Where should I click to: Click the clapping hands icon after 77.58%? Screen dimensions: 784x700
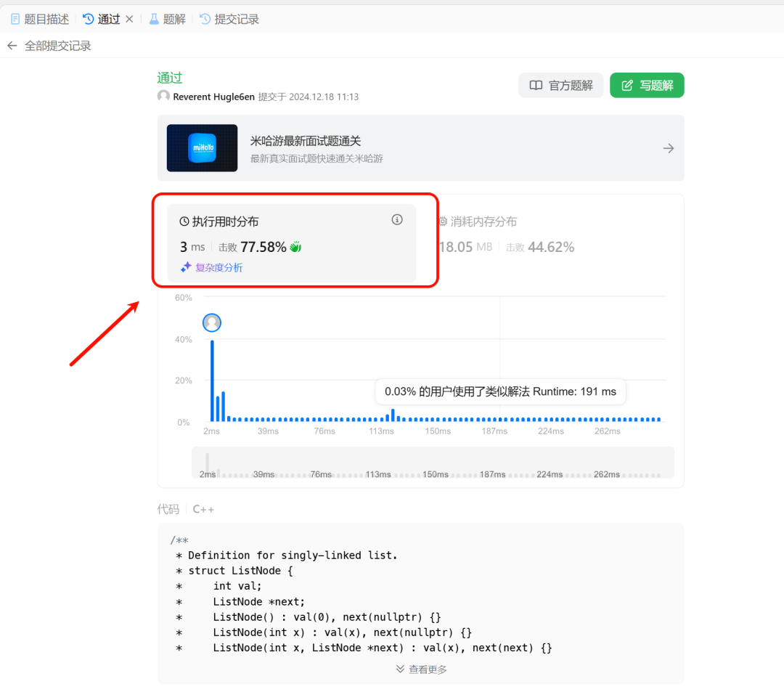295,247
